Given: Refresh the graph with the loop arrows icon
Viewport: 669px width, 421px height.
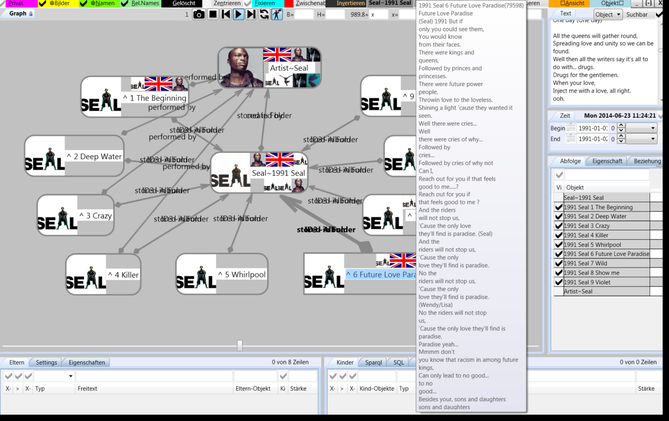Looking at the screenshot, I should (264, 14).
